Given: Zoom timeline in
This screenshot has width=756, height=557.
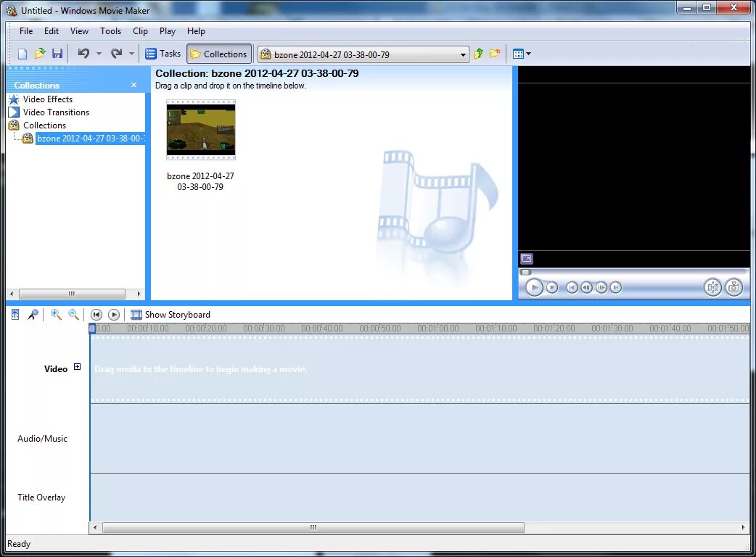Looking at the screenshot, I should tap(56, 315).
